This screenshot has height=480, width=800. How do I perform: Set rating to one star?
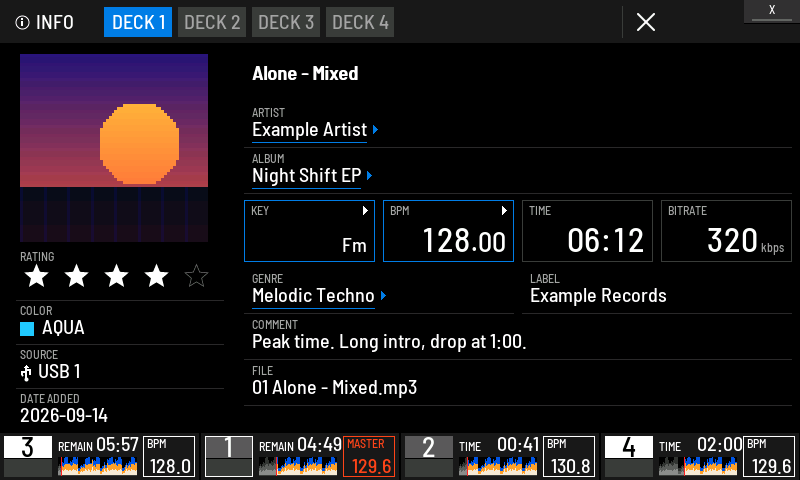[x=37, y=276]
